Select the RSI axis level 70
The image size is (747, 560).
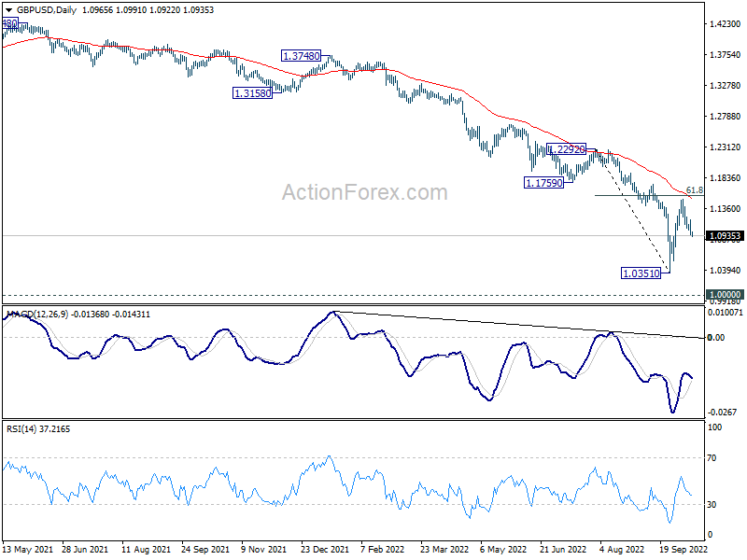point(712,458)
